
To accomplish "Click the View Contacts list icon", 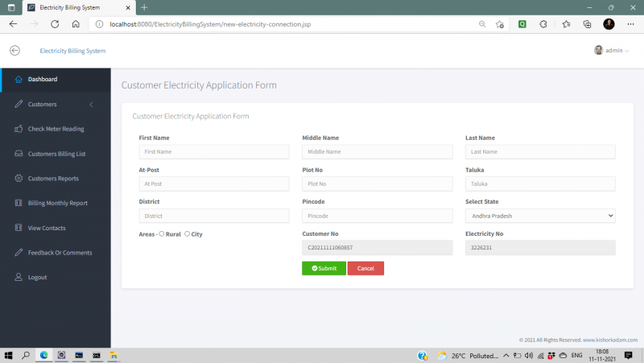I will click(19, 228).
